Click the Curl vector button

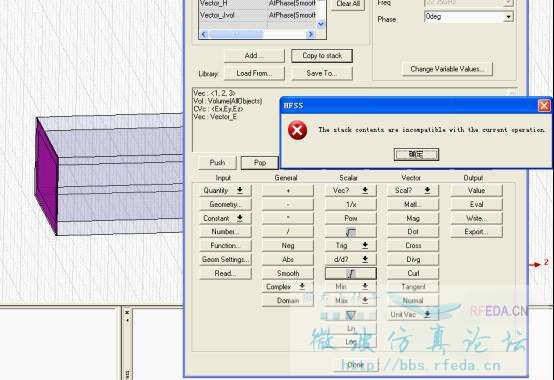click(413, 273)
